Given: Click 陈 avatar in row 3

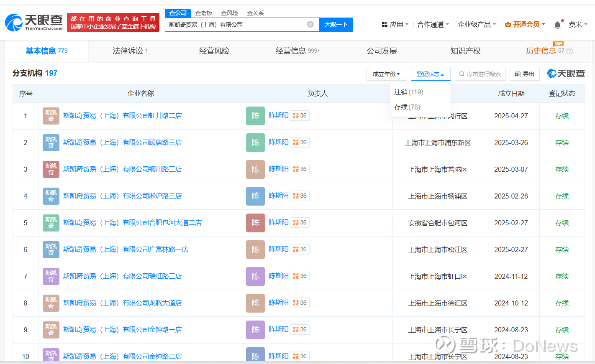Looking at the screenshot, I should (255, 169).
